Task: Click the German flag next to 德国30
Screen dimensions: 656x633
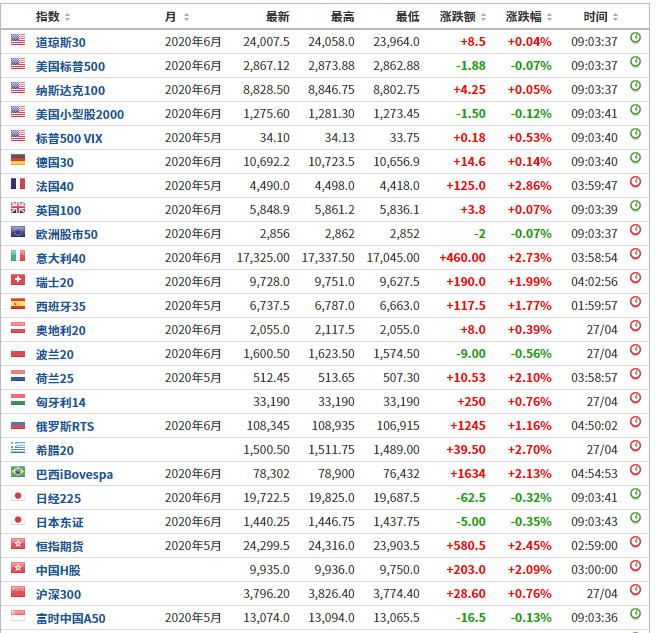Action: tap(18, 159)
